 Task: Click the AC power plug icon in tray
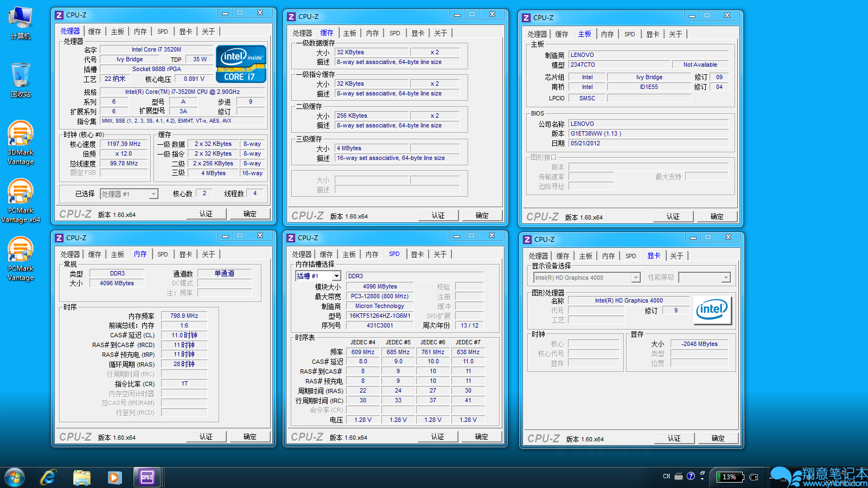click(754, 477)
